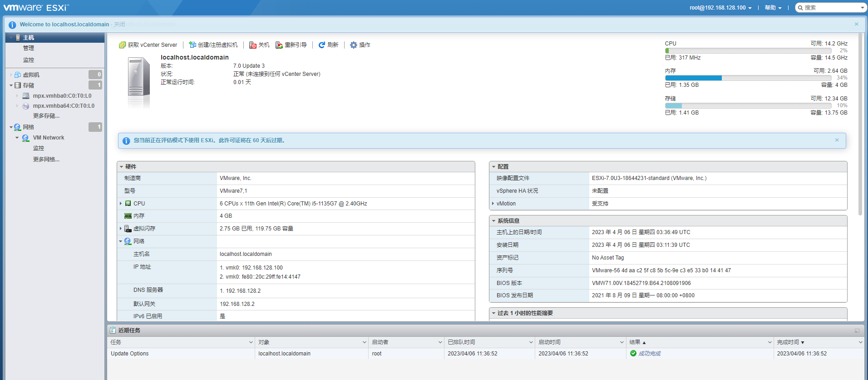The width and height of the screenshot is (868, 380).
Task: Open the actions (操作) gear icon
Action: click(x=354, y=45)
